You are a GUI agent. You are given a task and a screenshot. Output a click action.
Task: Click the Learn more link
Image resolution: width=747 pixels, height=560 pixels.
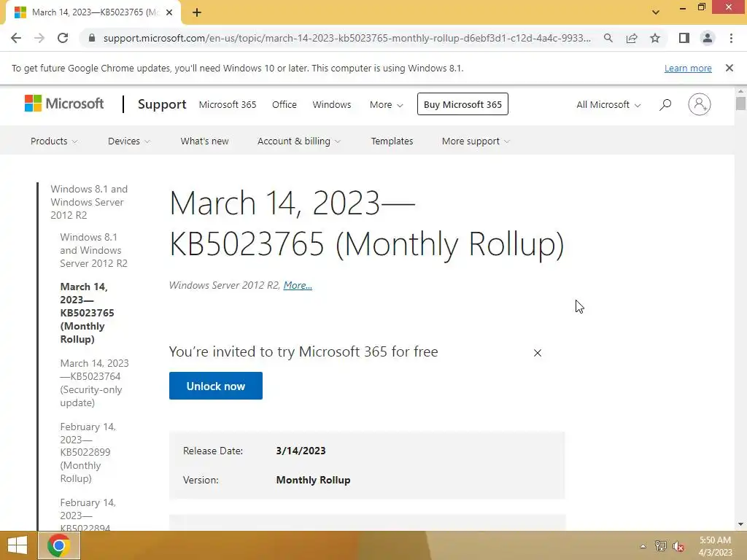(688, 68)
